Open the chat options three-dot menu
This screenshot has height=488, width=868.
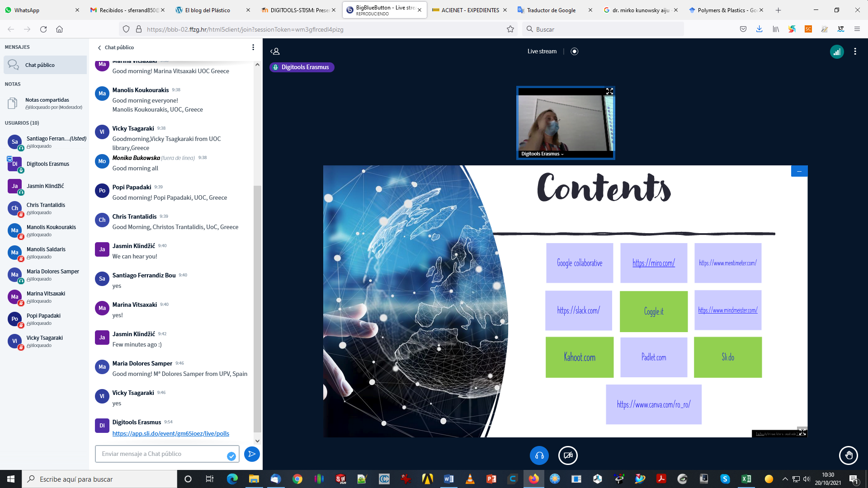pos(253,47)
